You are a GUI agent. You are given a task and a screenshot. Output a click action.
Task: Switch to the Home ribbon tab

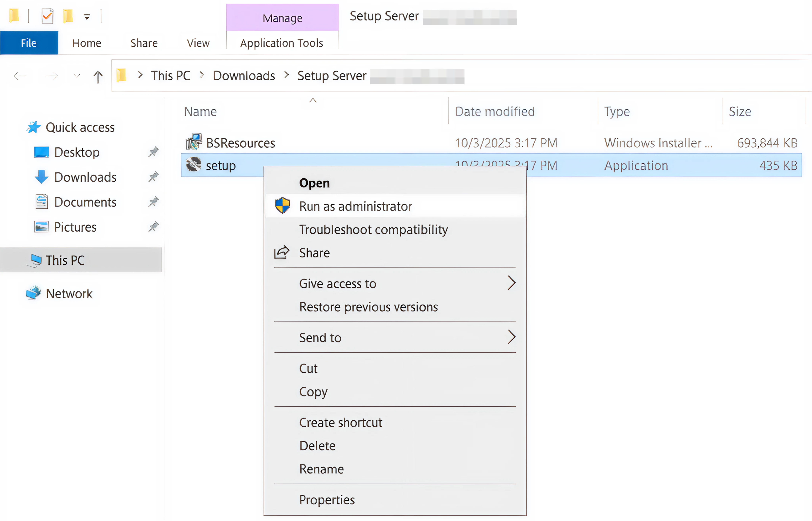87,43
